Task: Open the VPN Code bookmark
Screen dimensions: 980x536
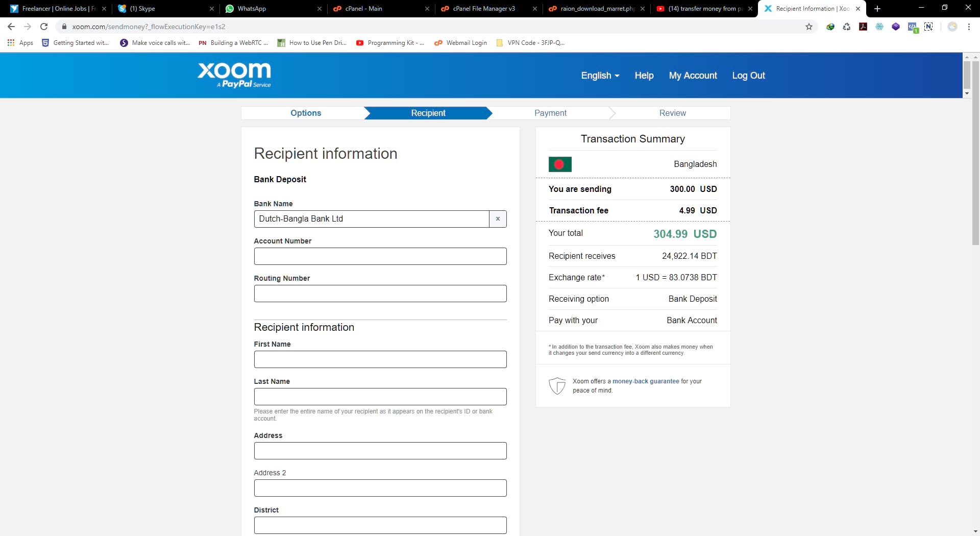Action: [530, 43]
